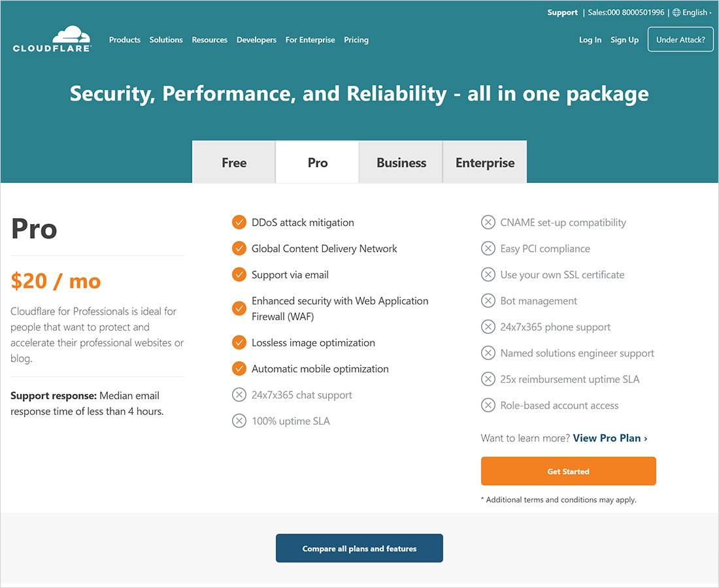The image size is (719, 588).
Task: Open the View Pro Plan link
Action: coord(610,438)
